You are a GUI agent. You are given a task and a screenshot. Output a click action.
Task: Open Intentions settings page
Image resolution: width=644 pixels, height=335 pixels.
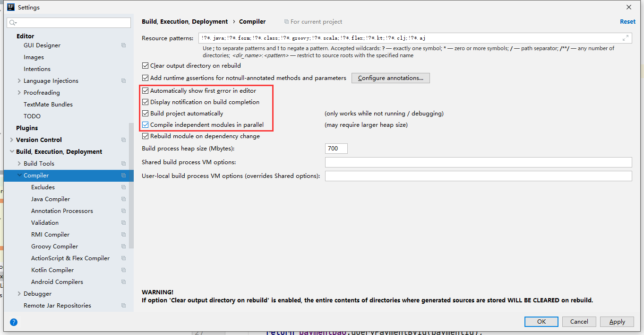coord(37,69)
